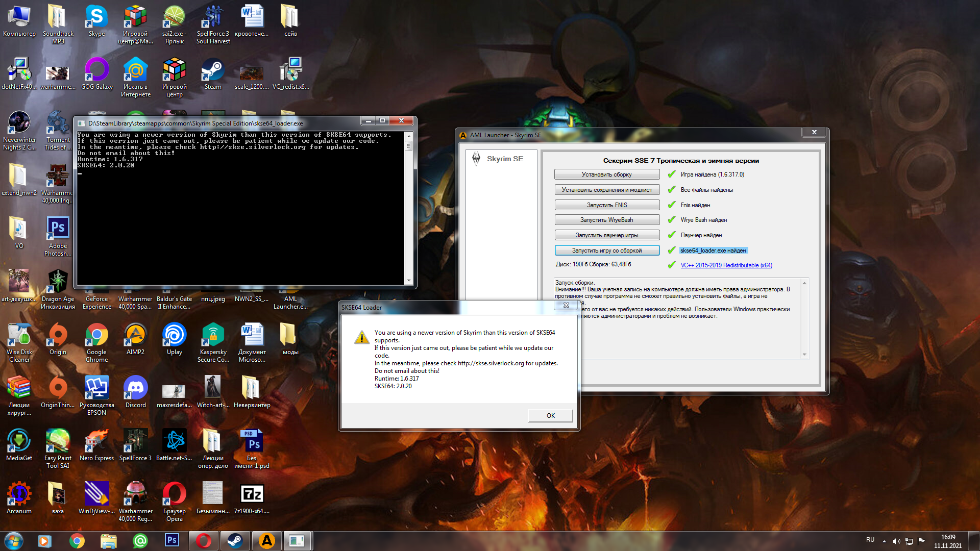The image size is (980, 551).
Task: Show hidden tray icons arrow
Action: click(x=884, y=541)
